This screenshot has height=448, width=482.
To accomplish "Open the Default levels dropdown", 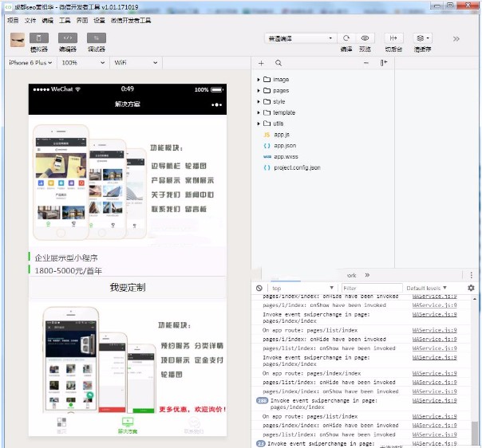I will coord(426,288).
